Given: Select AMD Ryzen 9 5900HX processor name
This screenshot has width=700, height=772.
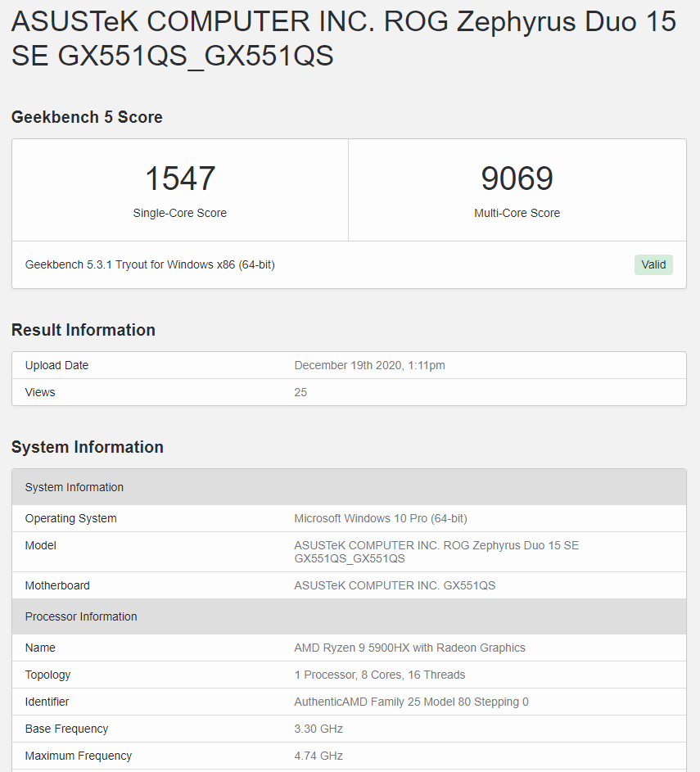Looking at the screenshot, I should click(x=409, y=648).
